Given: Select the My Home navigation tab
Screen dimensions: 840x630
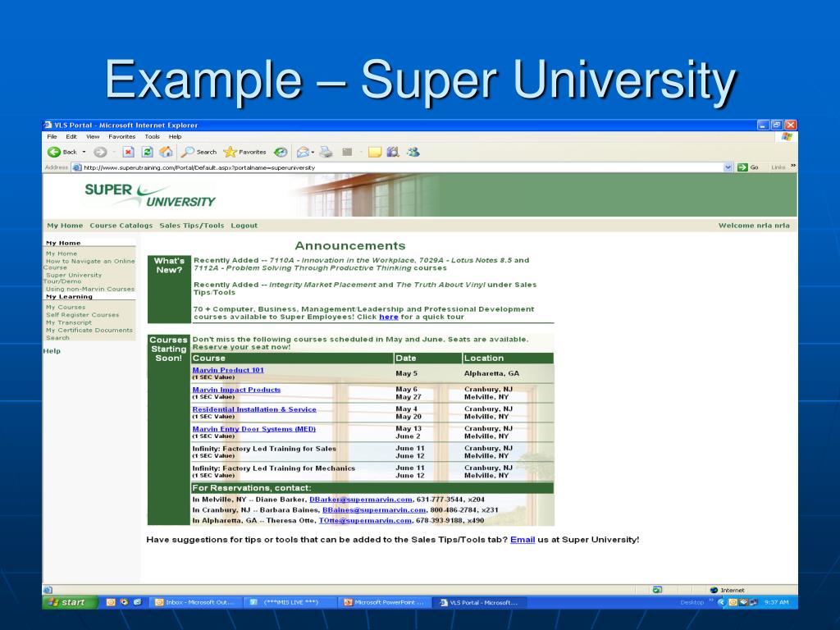Looking at the screenshot, I should (x=65, y=226).
